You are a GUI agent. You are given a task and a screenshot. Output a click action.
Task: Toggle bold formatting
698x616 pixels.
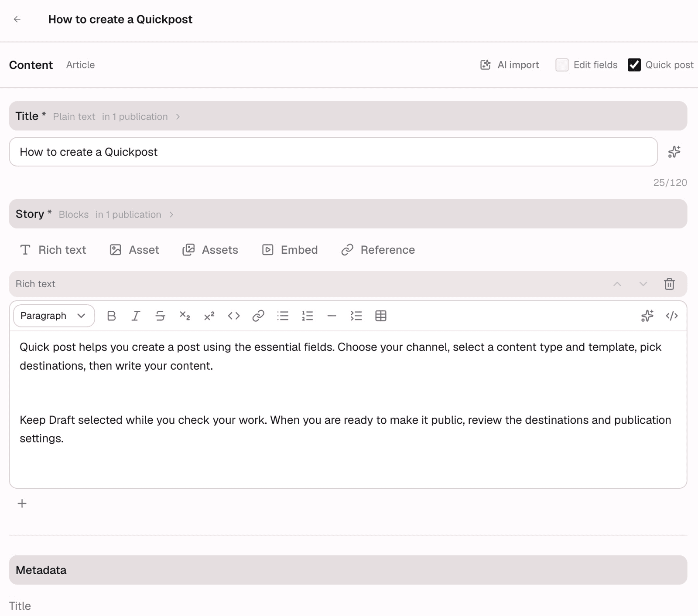[x=111, y=316]
